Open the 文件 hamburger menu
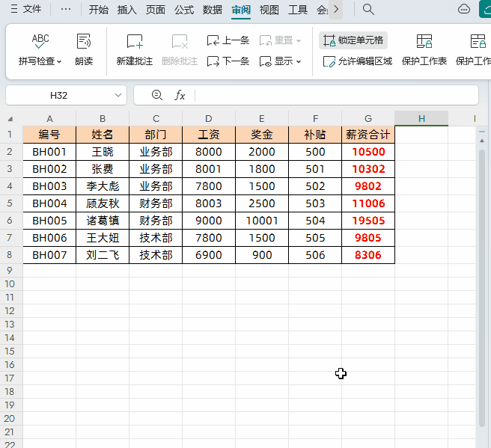The height and width of the screenshot is (448, 491). tap(26, 9)
